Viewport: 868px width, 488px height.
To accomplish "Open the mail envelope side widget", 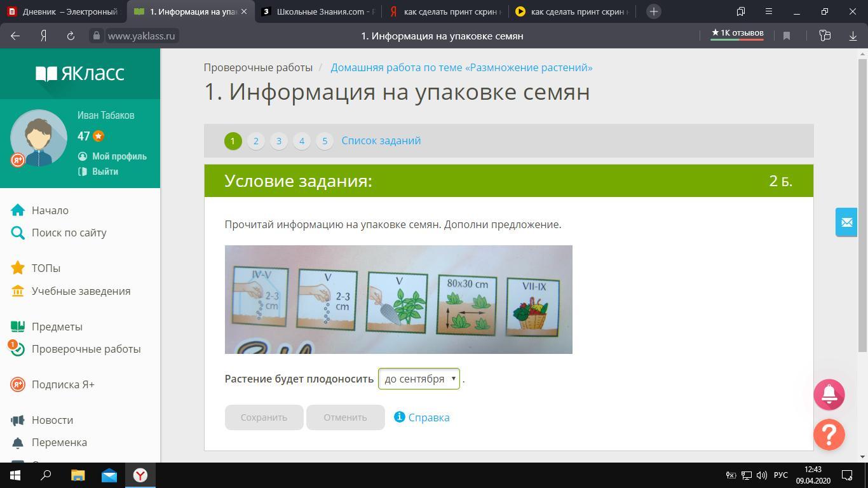I will coord(846,222).
